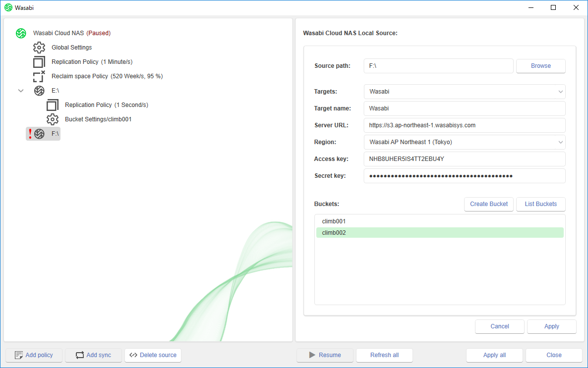Screen dimensions: 588x368
Task: Click the Add policy button icon
Action: click(18, 355)
